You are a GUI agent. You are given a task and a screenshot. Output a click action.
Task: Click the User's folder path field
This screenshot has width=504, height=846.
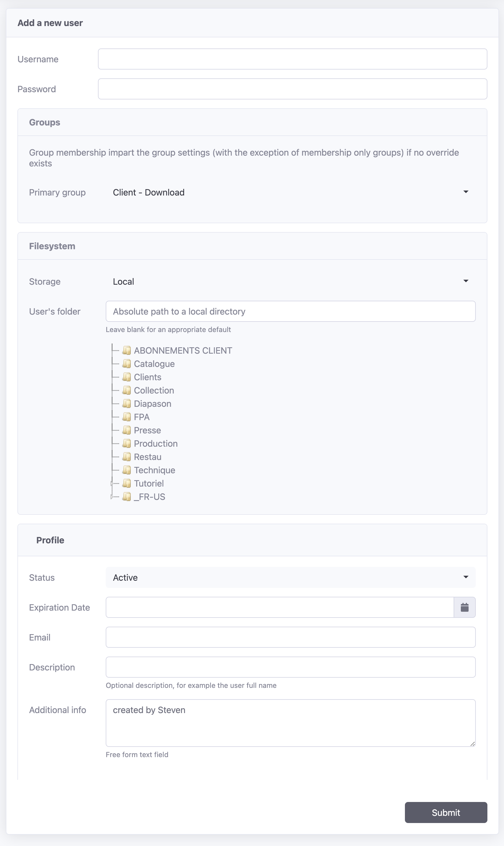coord(290,311)
